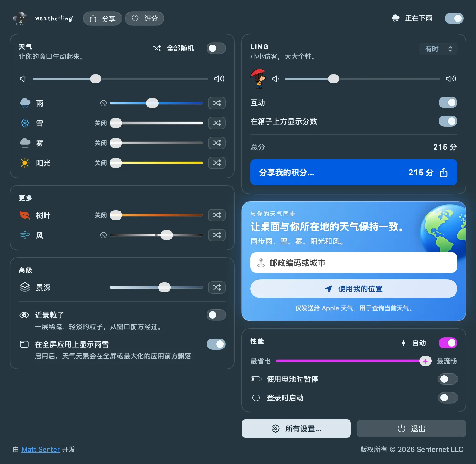Click the no-wind icon beside the 风 slider
This screenshot has width=476, height=464.
click(103, 235)
